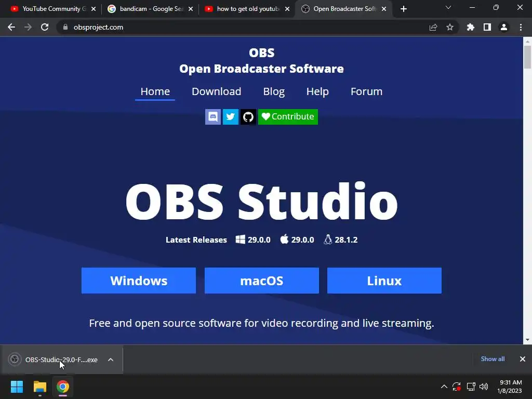The height and width of the screenshot is (399, 532).
Task: Open the Chrome profile menu
Action: coord(504,27)
